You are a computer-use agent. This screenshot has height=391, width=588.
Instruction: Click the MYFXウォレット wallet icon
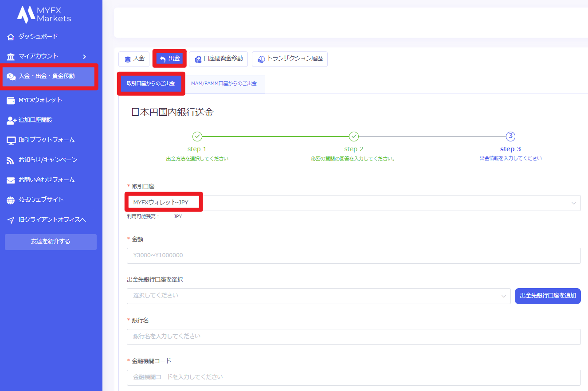tap(11, 101)
